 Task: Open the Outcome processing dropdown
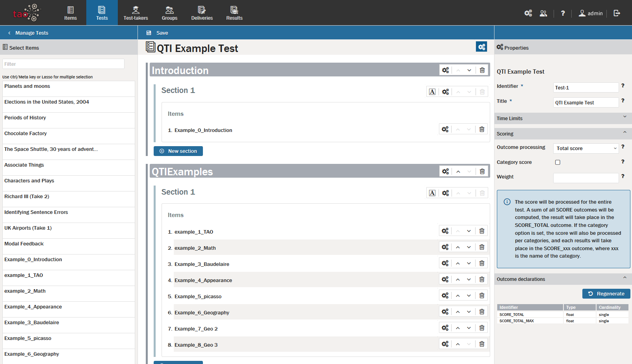point(586,149)
